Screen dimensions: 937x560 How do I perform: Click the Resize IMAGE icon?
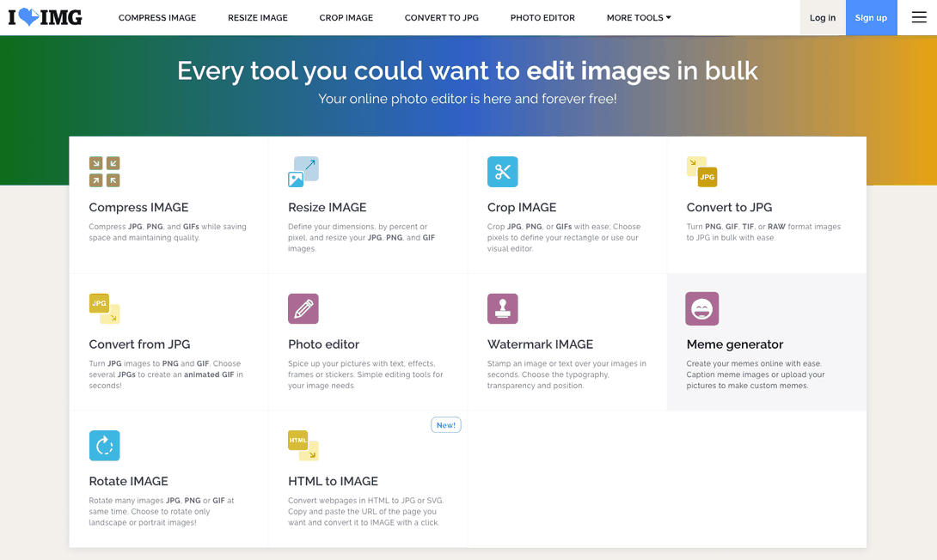(303, 172)
